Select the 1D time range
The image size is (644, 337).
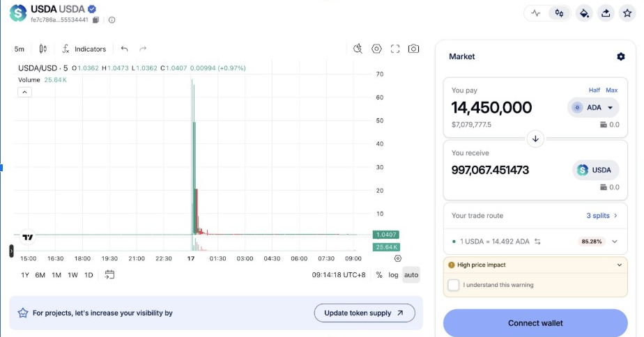click(x=89, y=275)
